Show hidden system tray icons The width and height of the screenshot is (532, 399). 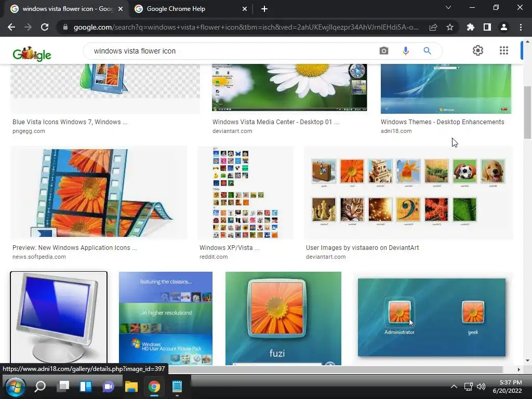[x=454, y=387]
